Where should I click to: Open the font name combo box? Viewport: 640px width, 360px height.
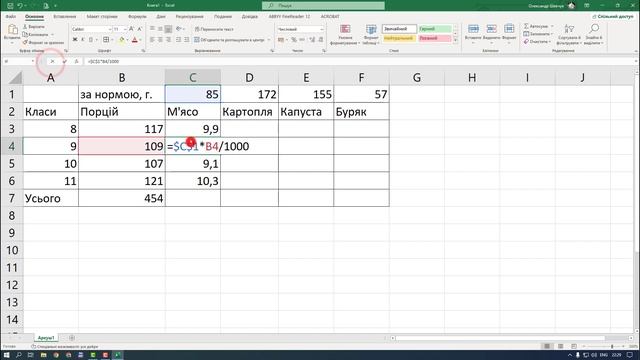[x=91, y=29]
